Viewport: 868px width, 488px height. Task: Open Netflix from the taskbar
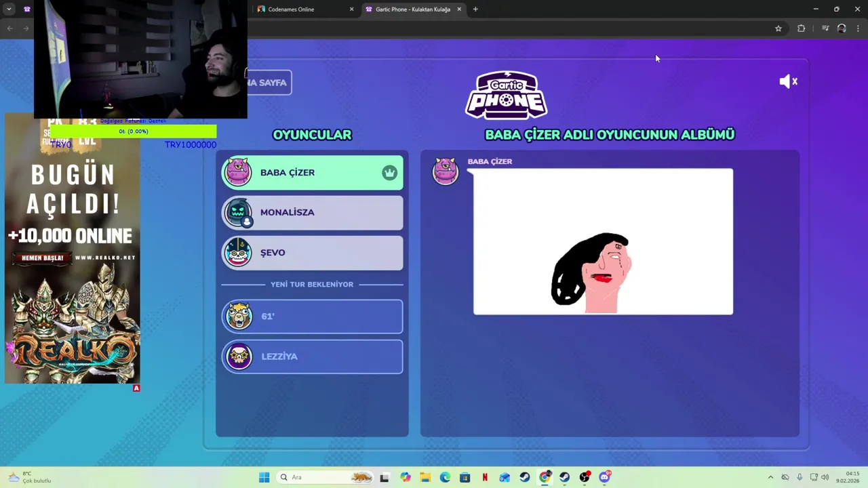tap(485, 477)
